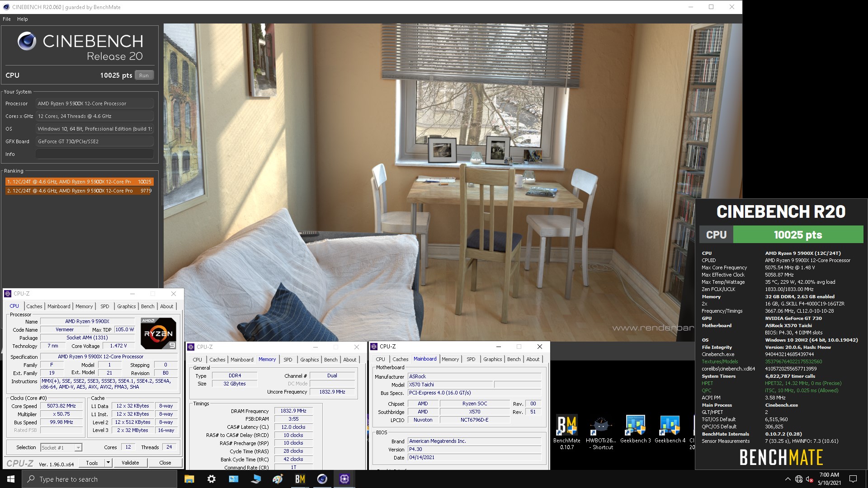Click the CPU-Z purple chip taskbar icon

pyautogui.click(x=344, y=479)
